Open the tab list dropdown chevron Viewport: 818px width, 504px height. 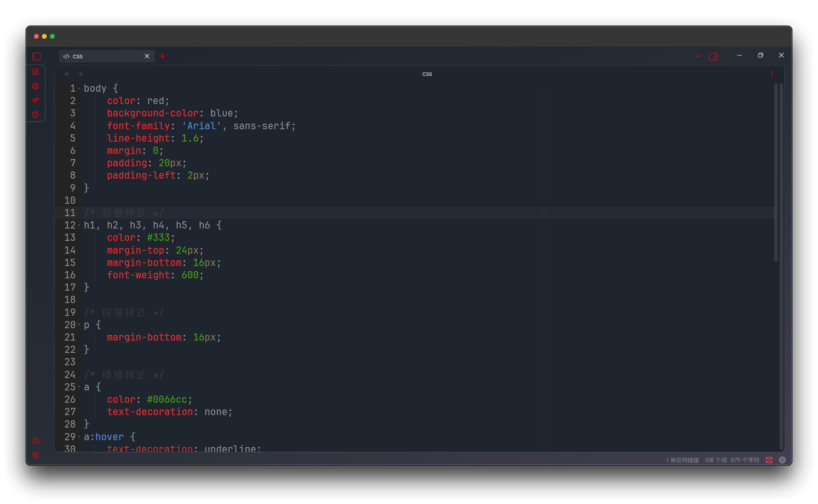point(697,56)
